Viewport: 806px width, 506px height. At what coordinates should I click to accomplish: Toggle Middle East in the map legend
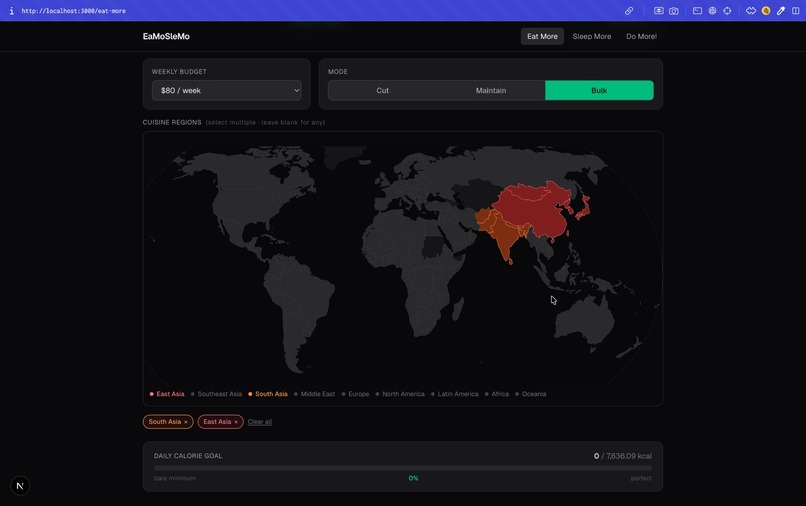(x=314, y=394)
